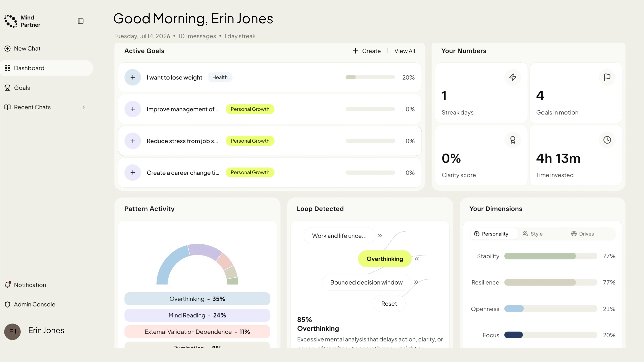Click the Mind Partner logo

[22, 21]
